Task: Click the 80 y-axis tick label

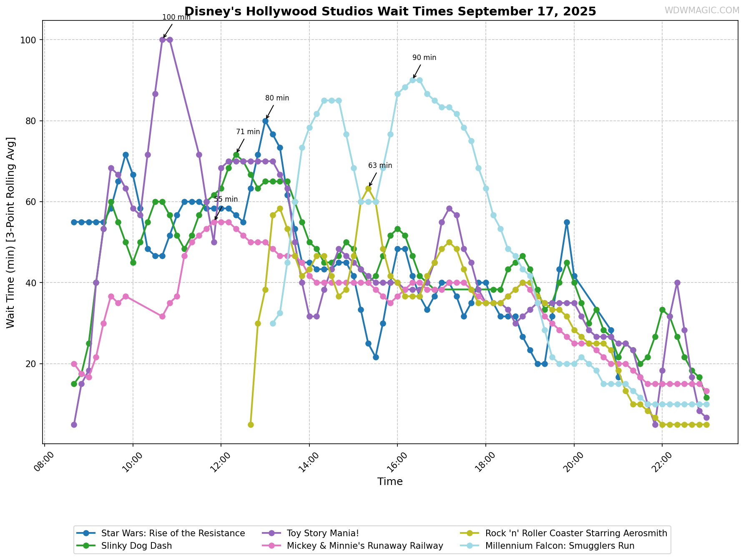Action: (32, 121)
